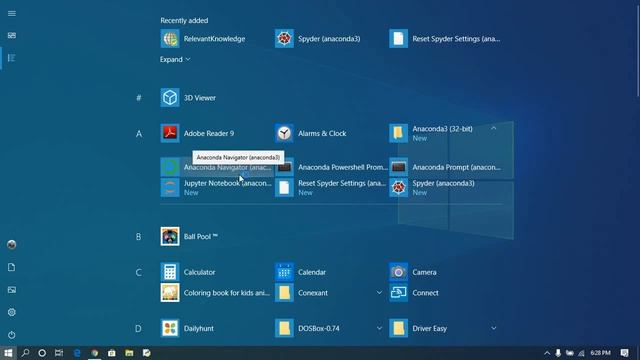Open network status tray icon
The height and width of the screenshot is (360, 640).
581,353
